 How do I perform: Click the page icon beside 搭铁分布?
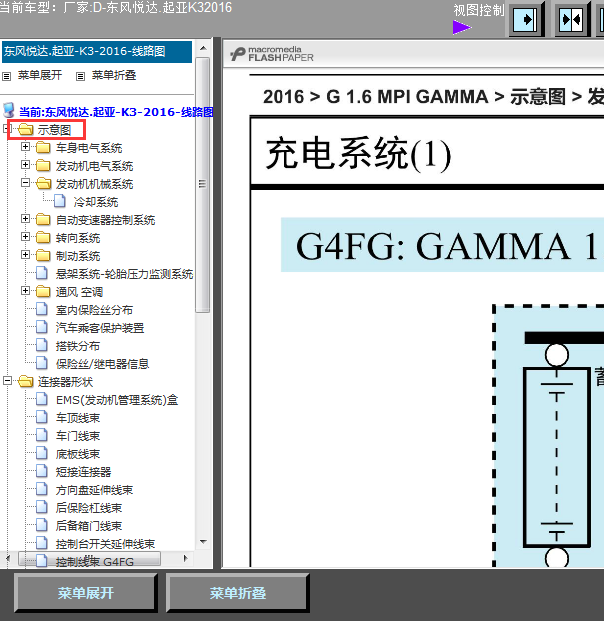click(42, 345)
